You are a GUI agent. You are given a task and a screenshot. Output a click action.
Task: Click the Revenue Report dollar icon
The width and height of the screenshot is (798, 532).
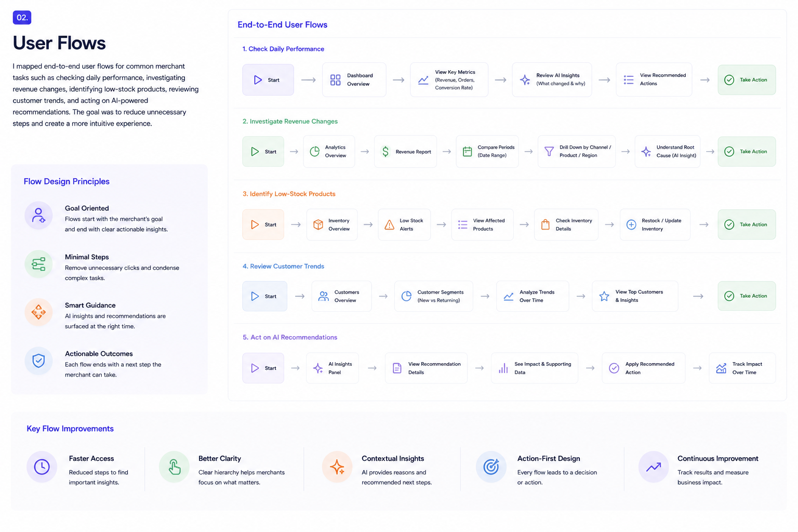(x=385, y=152)
